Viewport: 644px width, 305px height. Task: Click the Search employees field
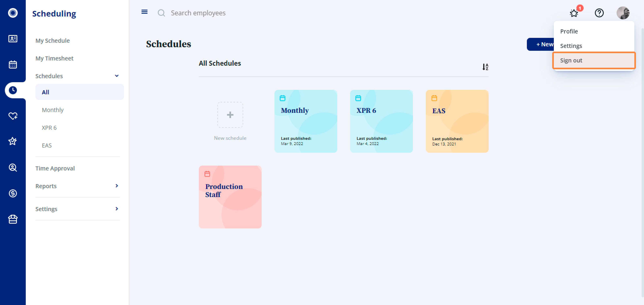[198, 13]
